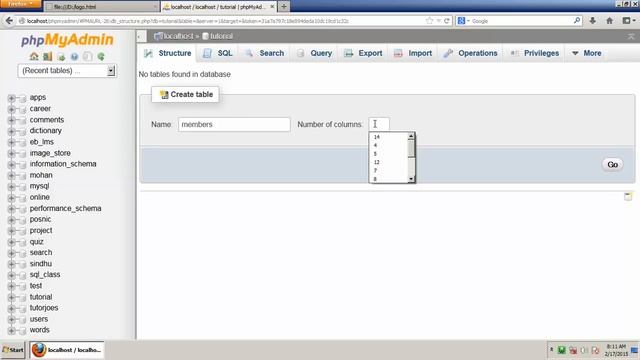
Task: Expand the apps database node
Action: (x=11, y=98)
